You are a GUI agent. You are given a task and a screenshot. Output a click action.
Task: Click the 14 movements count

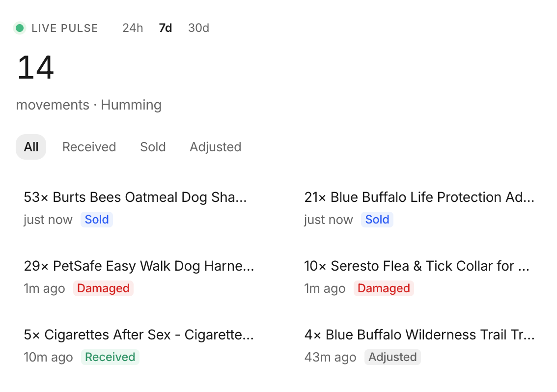(35, 68)
